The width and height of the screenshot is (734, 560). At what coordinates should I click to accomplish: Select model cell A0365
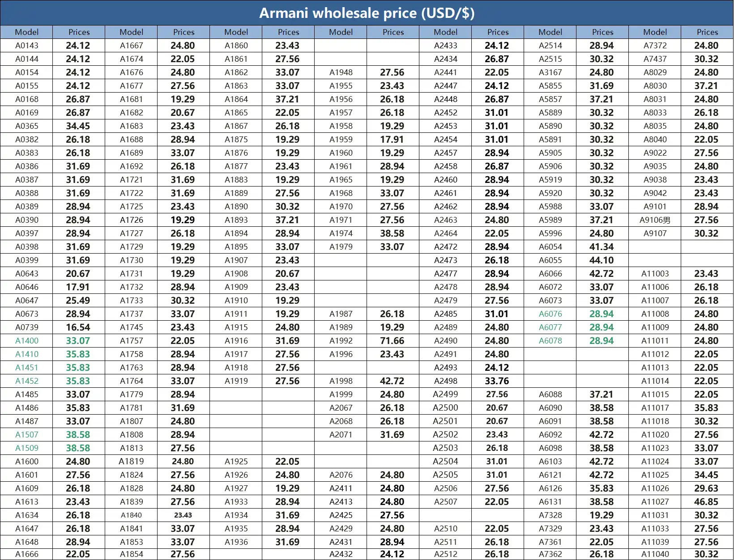[27, 126]
